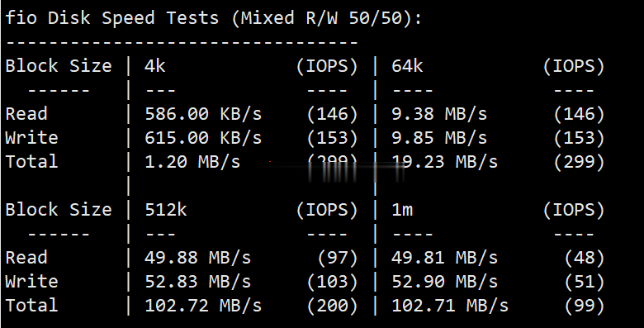Click the 64k block size header
The height and width of the screenshot is (328, 644).
(x=407, y=66)
